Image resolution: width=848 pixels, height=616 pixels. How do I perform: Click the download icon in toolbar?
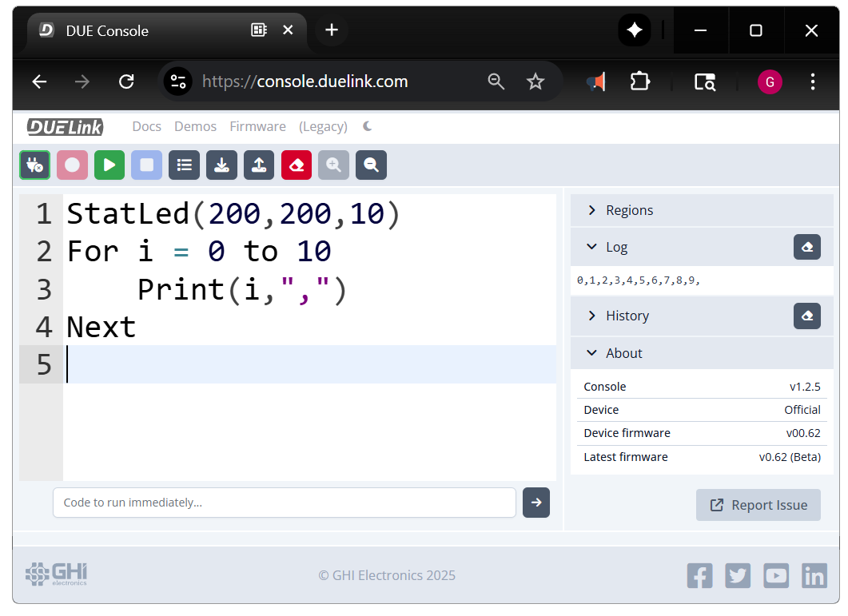click(221, 165)
